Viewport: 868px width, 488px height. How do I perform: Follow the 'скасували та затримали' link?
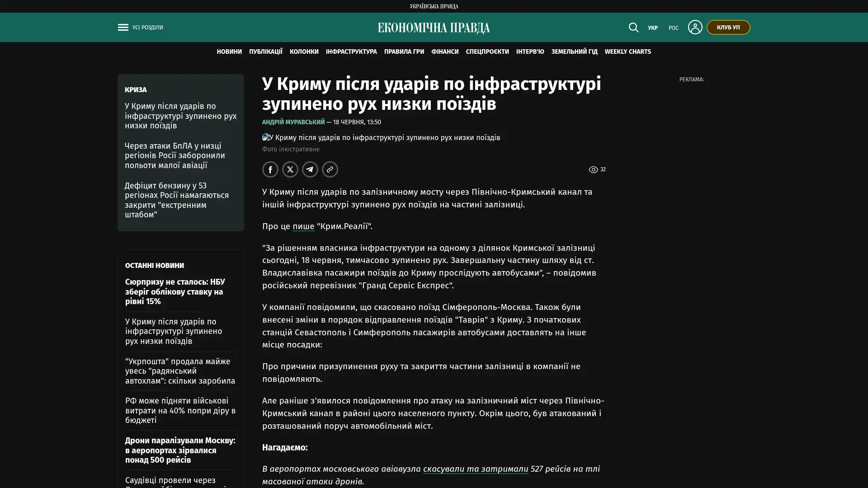tap(476, 469)
